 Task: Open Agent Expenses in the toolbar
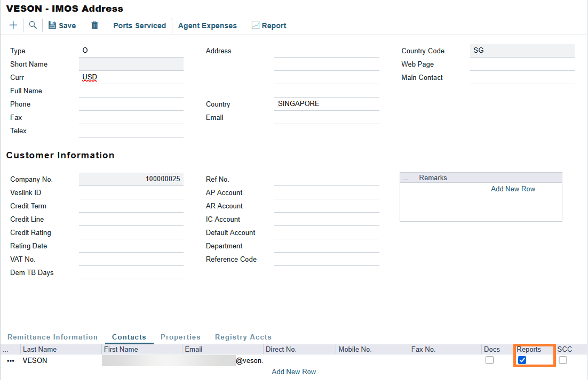[208, 26]
